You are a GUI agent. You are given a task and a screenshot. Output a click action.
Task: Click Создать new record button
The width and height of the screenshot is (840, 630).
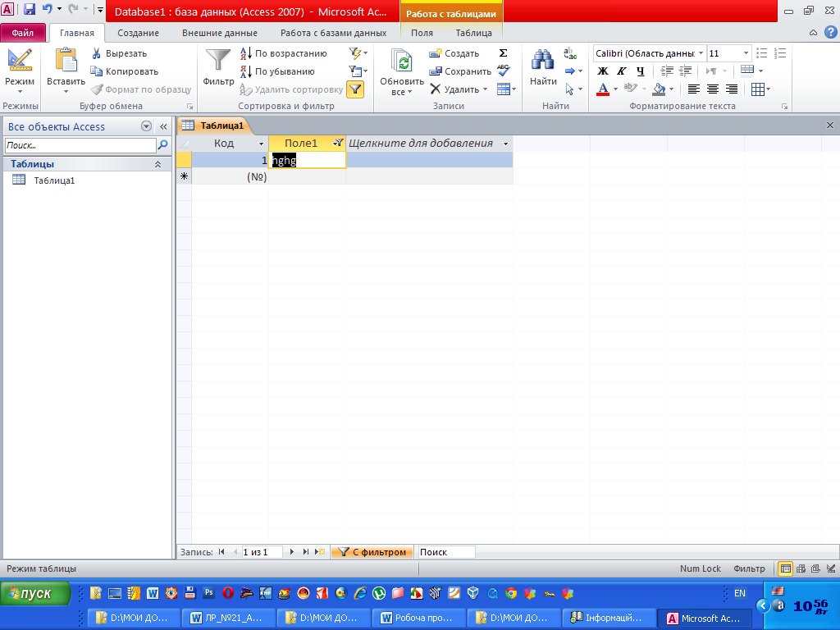(x=454, y=53)
